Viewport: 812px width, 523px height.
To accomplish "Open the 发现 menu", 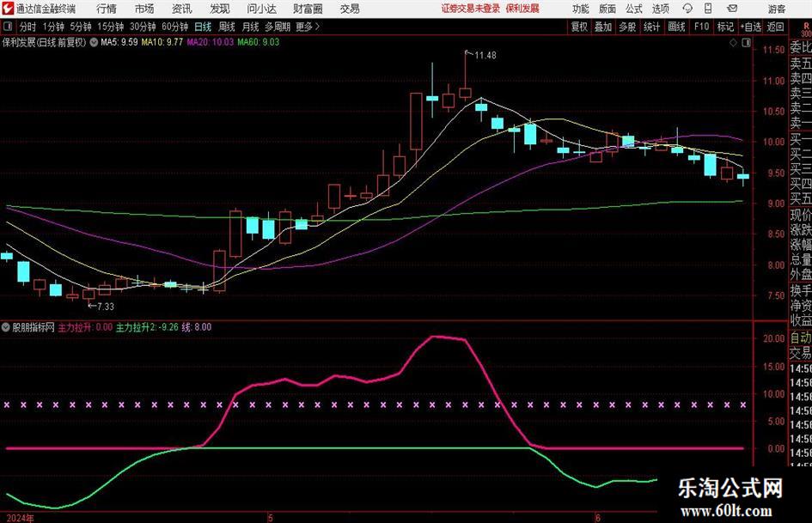I will coord(220,9).
